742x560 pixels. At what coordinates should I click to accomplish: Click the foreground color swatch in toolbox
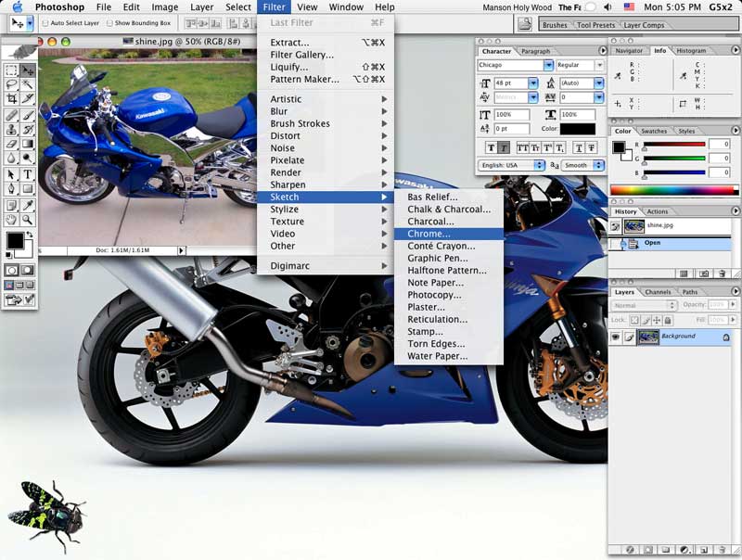(x=15, y=241)
